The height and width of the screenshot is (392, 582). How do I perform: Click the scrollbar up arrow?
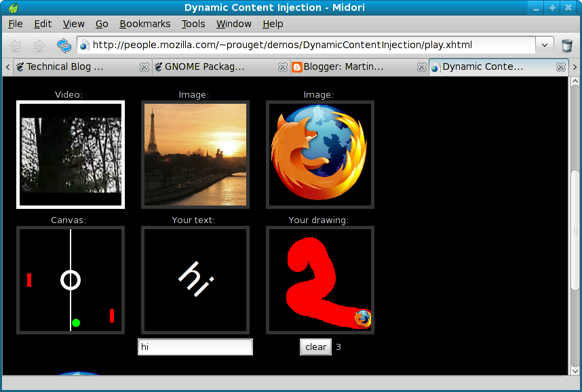[x=575, y=81]
